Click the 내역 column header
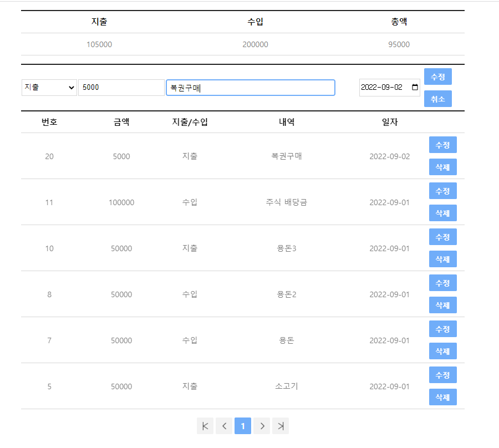 click(287, 122)
